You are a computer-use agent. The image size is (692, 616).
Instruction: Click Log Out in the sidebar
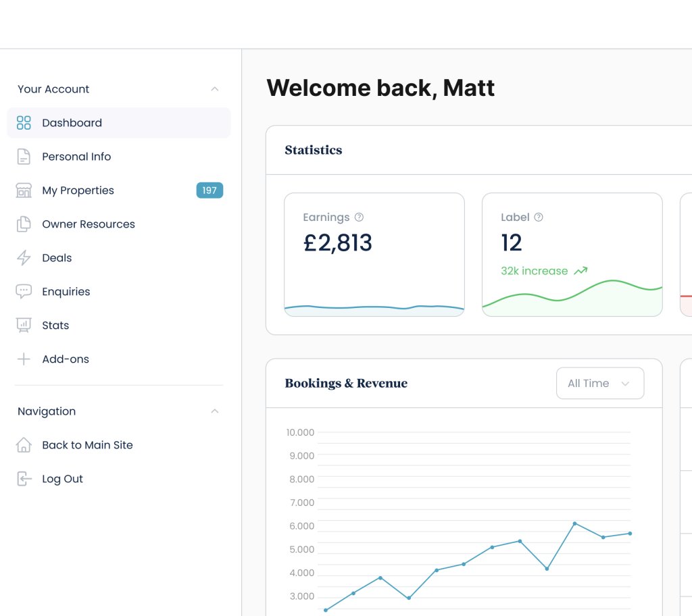(x=62, y=479)
